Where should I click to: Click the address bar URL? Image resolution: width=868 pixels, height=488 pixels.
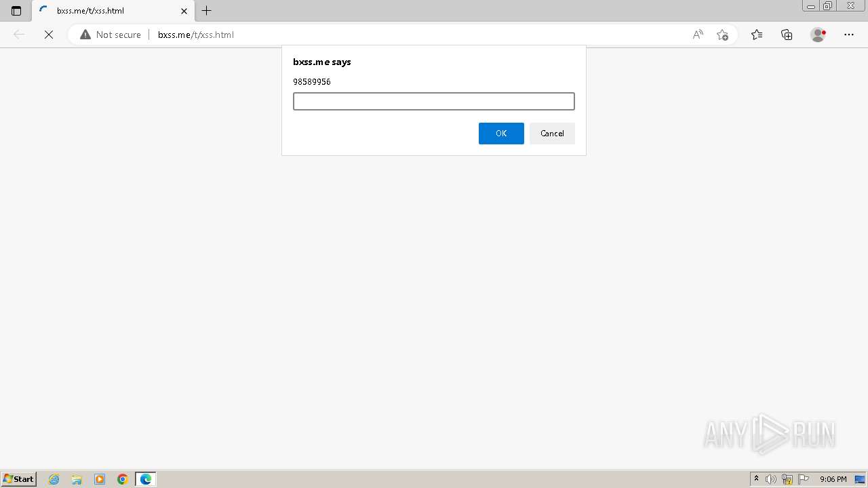(196, 35)
